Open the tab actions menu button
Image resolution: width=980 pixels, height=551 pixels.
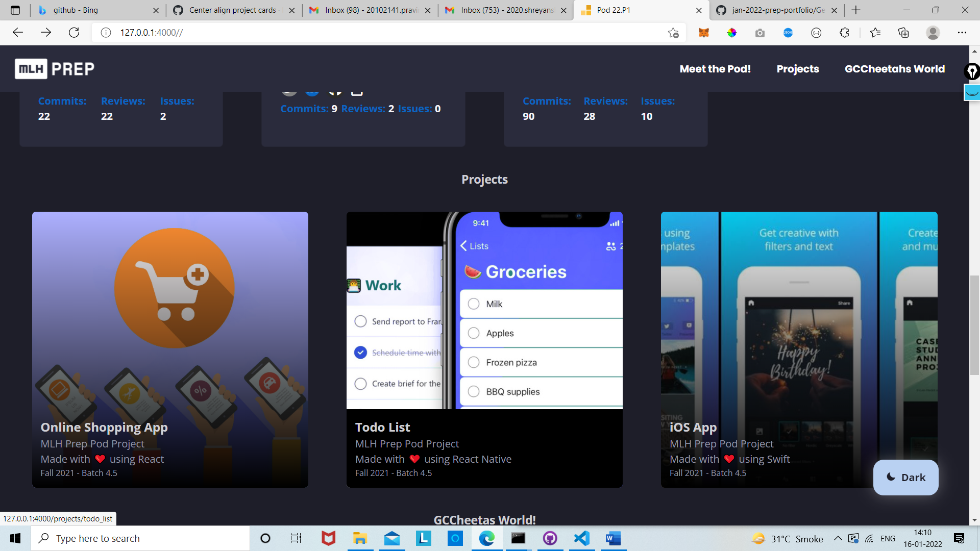(x=15, y=10)
